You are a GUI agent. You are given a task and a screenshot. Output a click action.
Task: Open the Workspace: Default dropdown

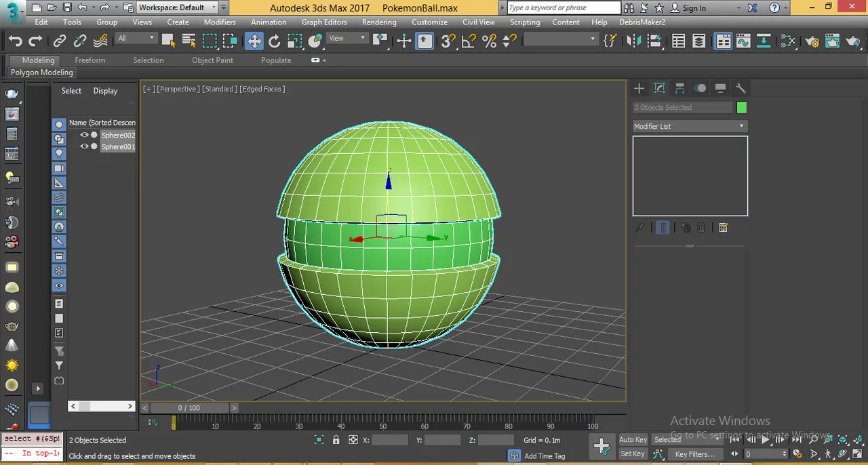tap(177, 7)
